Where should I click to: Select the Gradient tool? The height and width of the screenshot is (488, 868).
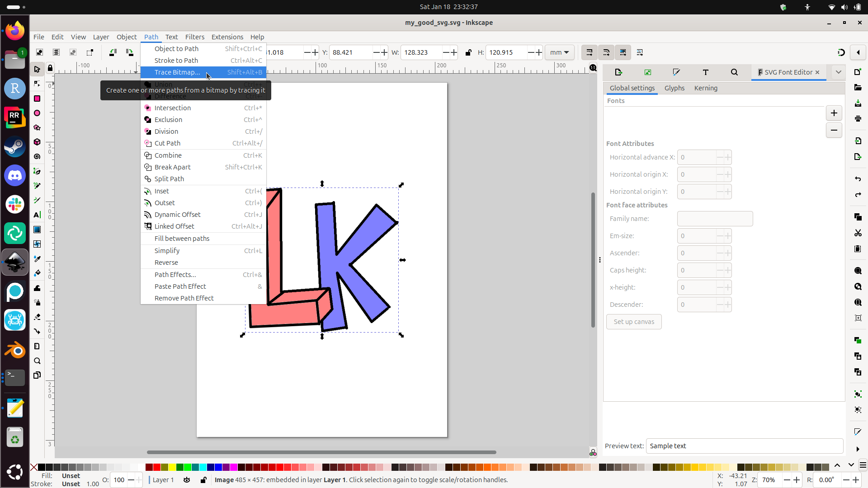37,230
